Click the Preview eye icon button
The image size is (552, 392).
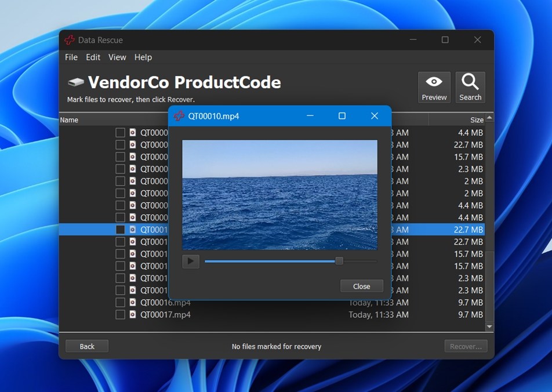tap(434, 87)
